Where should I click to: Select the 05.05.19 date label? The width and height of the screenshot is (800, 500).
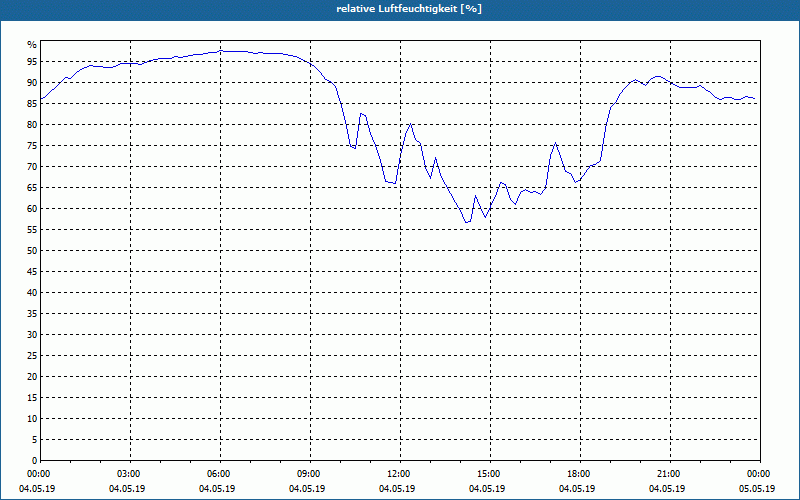pos(757,489)
